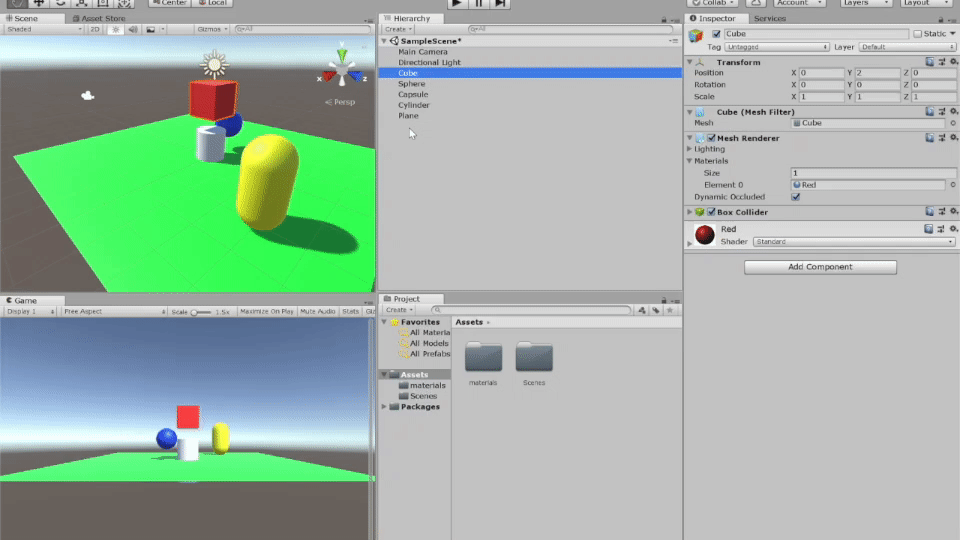The image size is (960, 540).
Task: Open the Services tab
Action: (770, 18)
